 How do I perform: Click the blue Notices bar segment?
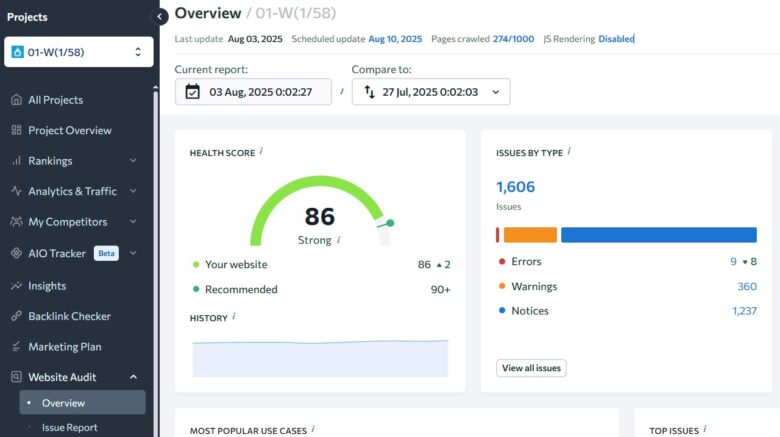(658, 235)
